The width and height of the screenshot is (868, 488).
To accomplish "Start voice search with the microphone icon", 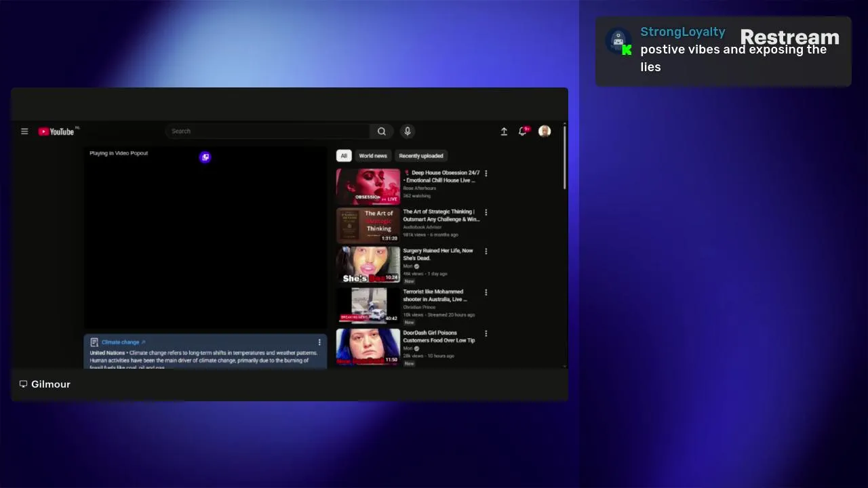I will click(x=408, y=131).
